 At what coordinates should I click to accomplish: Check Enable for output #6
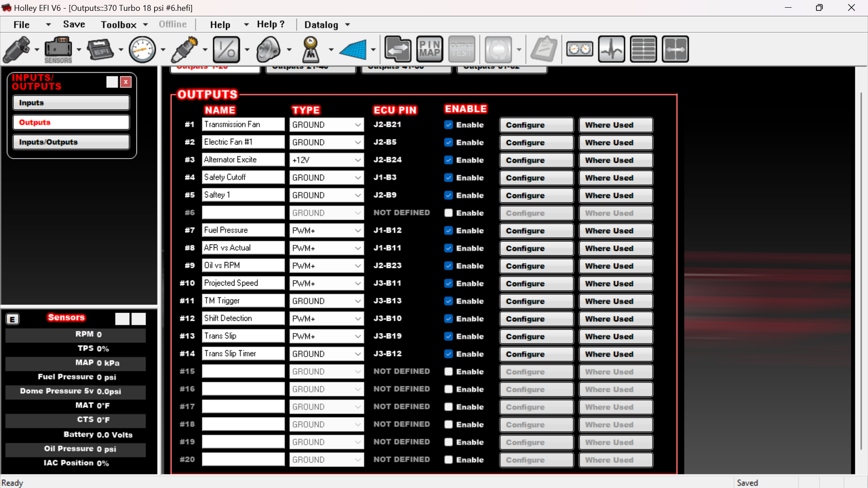pos(448,213)
